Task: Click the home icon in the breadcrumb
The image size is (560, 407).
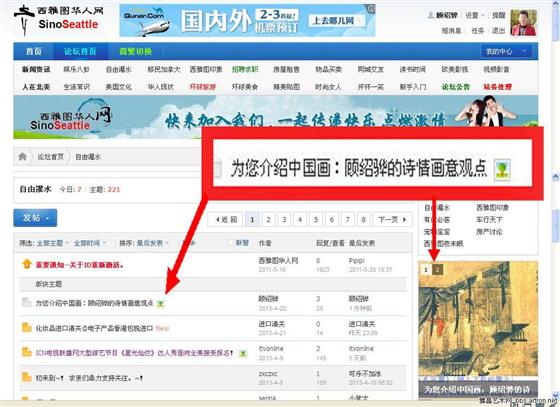Action: click(x=22, y=156)
